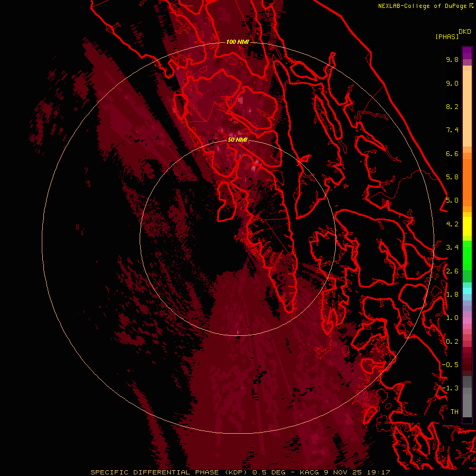Click the 9.0 legend value

452,83
